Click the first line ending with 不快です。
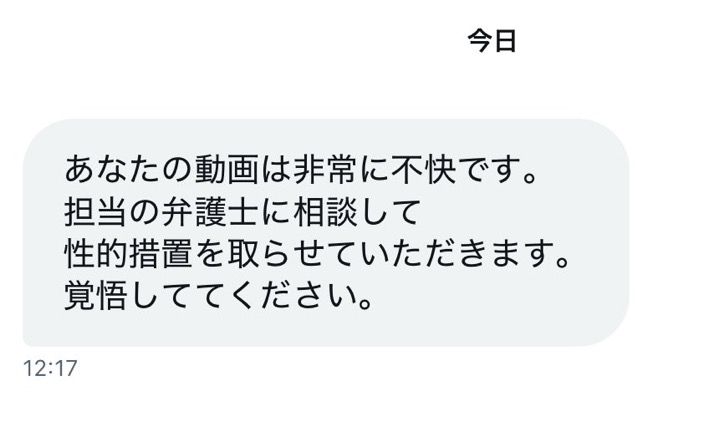The width and height of the screenshot is (714, 432). (x=301, y=169)
